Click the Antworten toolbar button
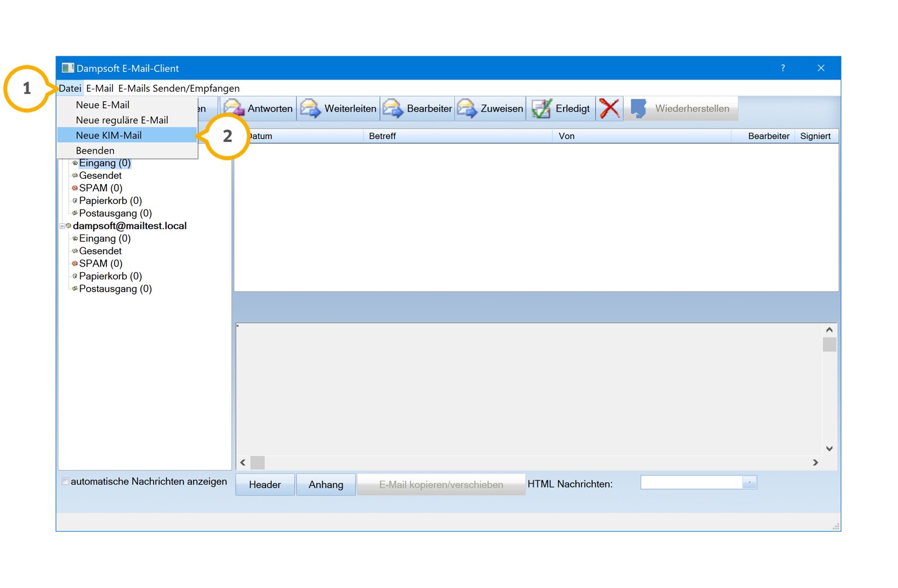898x588 pixels. [258, 109]
